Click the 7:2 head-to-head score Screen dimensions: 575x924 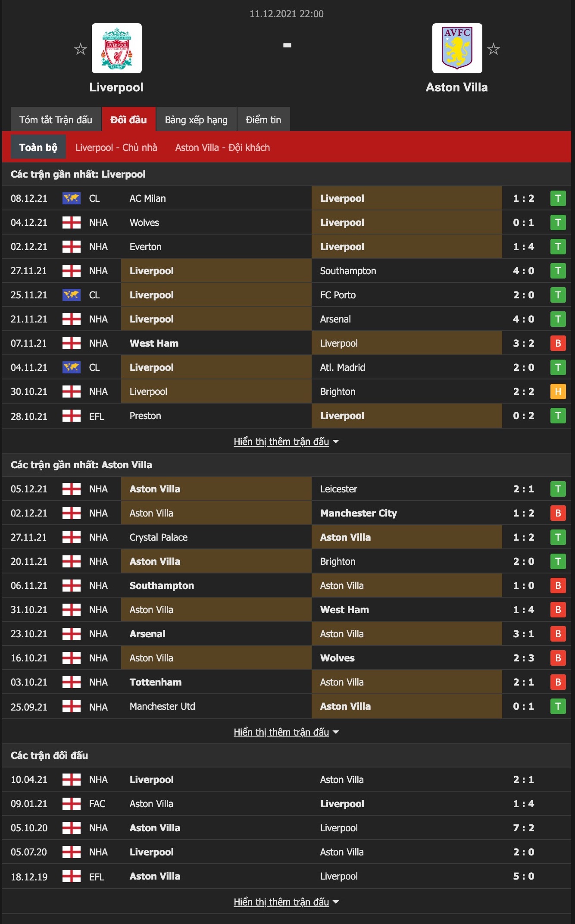click(523, 828)
